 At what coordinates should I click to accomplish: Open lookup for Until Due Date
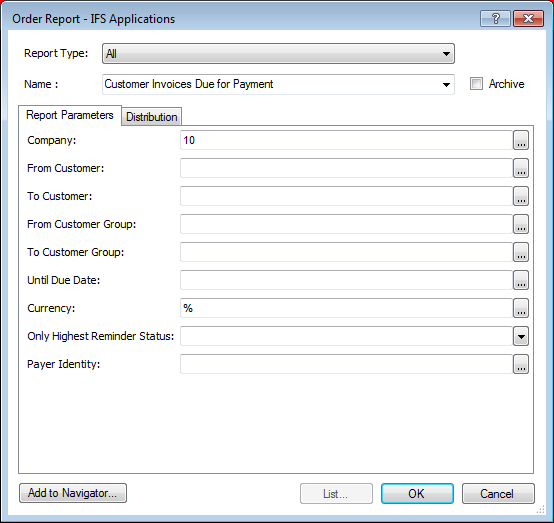coord(521,280)
